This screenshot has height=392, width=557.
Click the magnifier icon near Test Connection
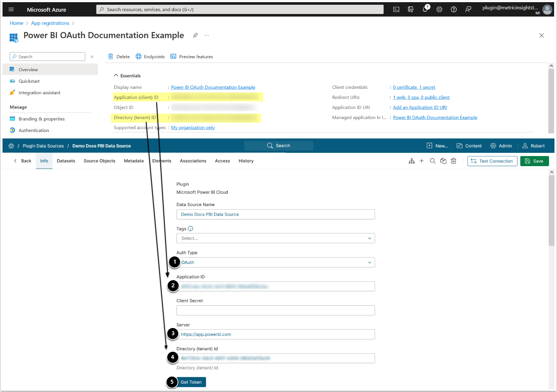(433, 161)
